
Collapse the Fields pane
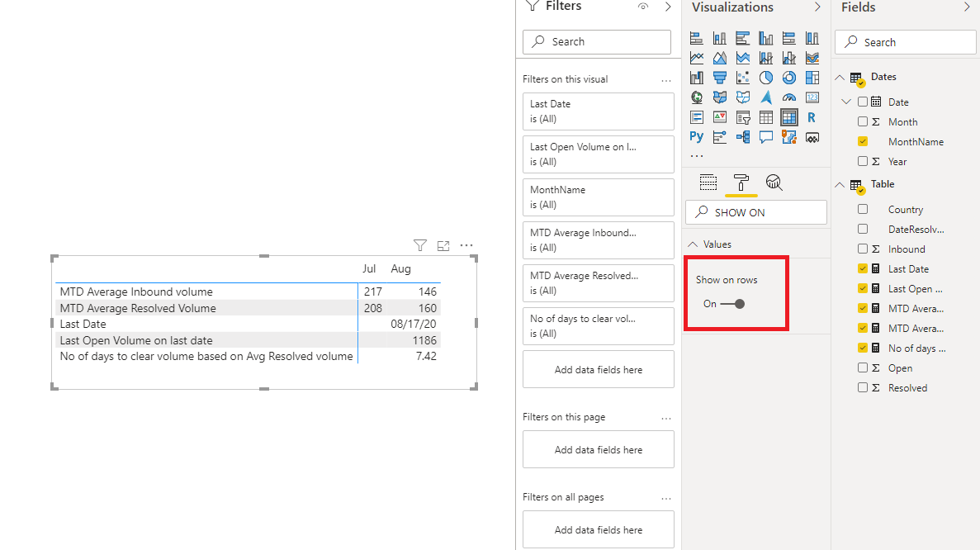[967, 7]
